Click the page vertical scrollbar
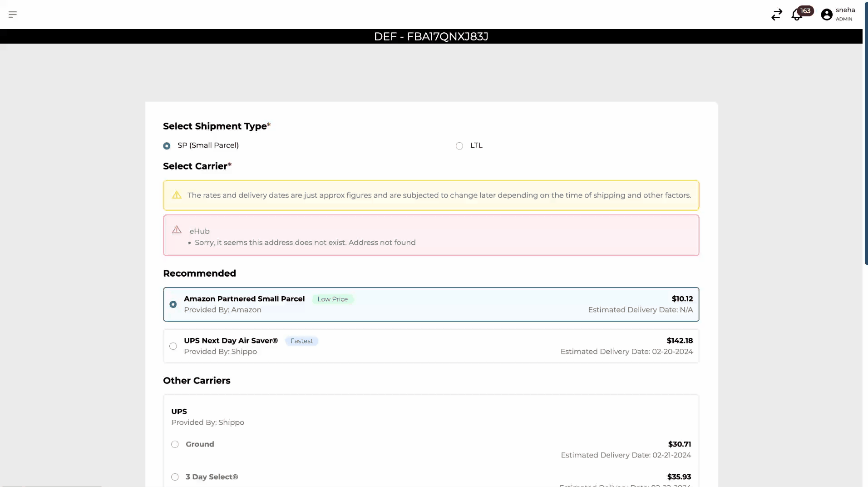The image size is (868, 487). [866, 136]
